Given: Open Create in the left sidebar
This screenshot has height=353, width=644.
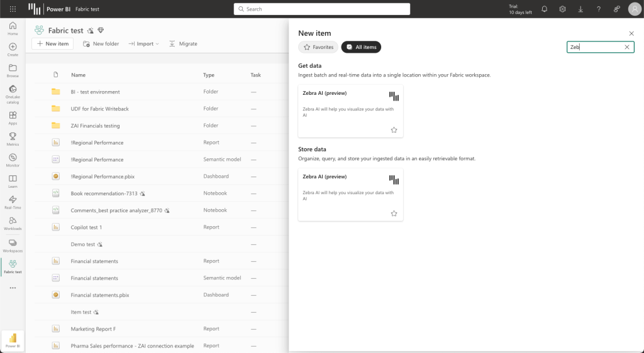Looking at the screenshot, I should pos(13,50).
